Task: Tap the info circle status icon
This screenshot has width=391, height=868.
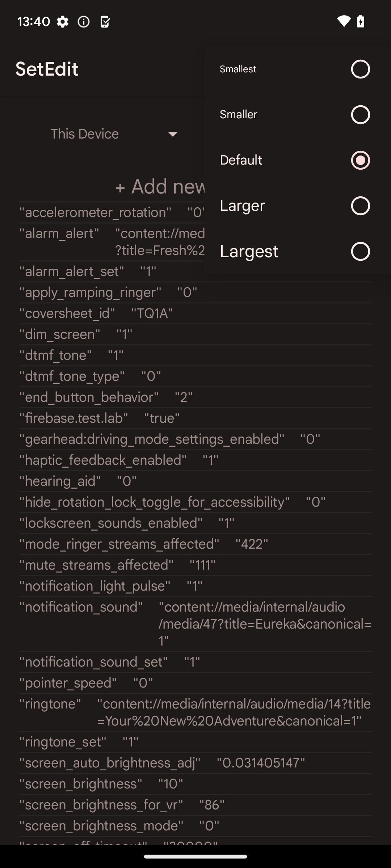Action: click(84, 22)
